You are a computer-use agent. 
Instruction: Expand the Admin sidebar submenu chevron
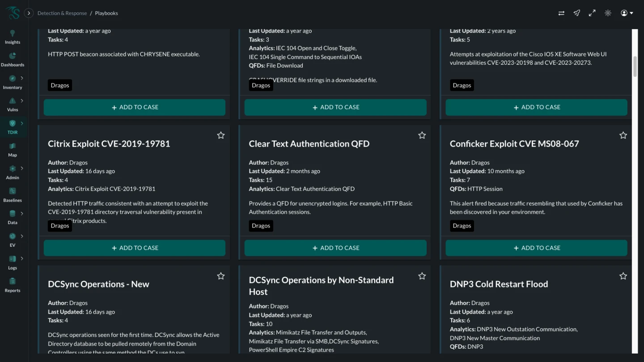22,168
